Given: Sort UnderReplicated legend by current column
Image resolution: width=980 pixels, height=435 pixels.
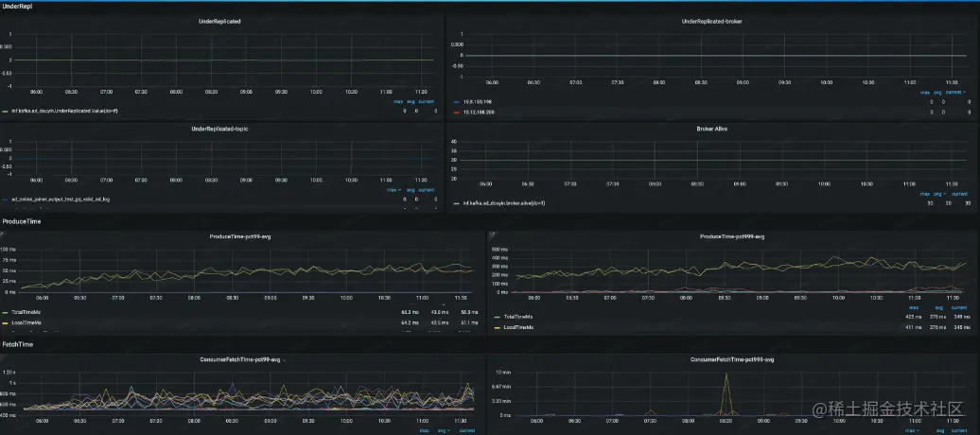Looking at the screenshot, I should [x=427, y=101].
